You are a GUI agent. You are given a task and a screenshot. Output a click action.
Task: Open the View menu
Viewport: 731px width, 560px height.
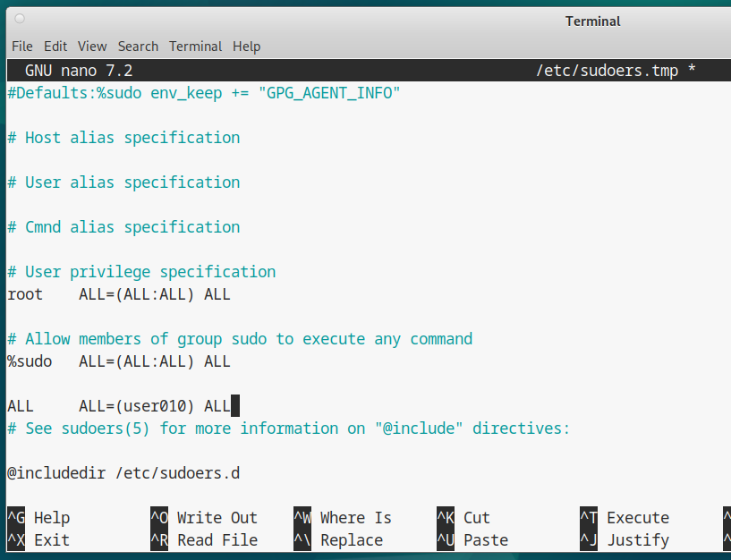(92, 47)
